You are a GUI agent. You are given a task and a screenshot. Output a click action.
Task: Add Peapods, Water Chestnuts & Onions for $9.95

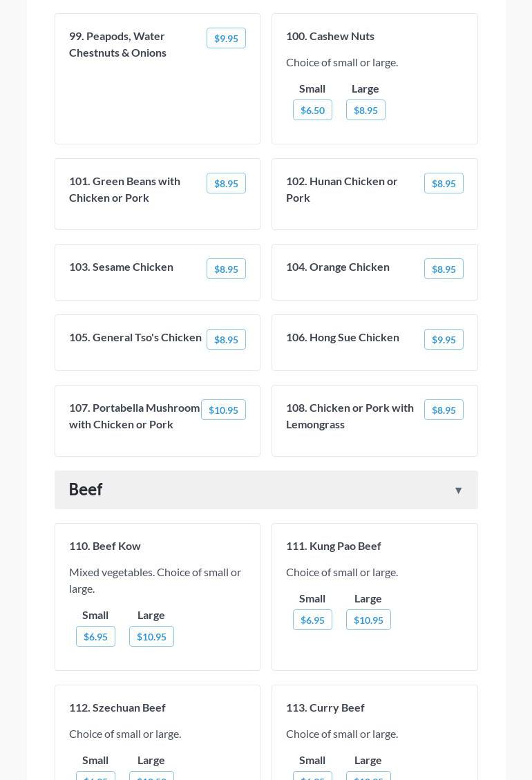coord(226,39)
